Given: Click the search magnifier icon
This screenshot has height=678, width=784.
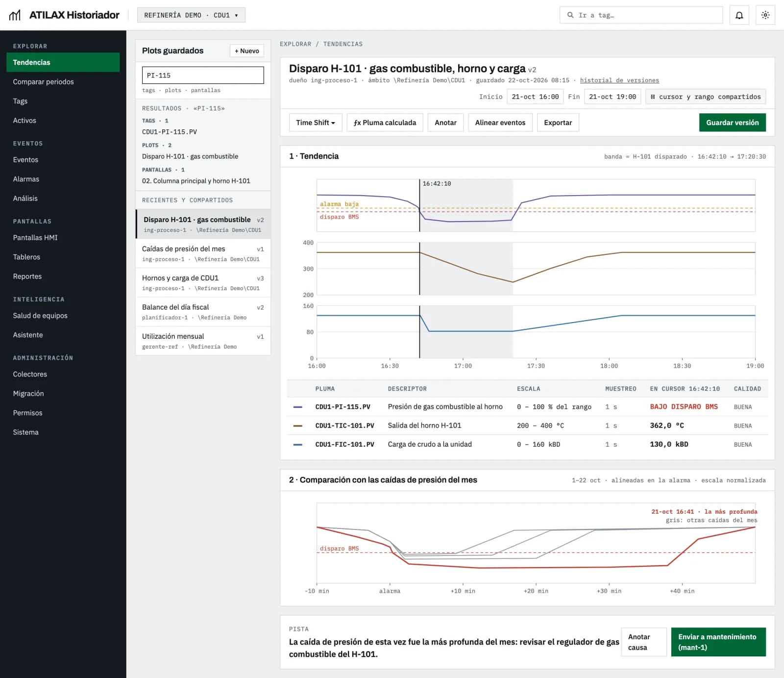Looking at the screenshot, I should [570, 15].
